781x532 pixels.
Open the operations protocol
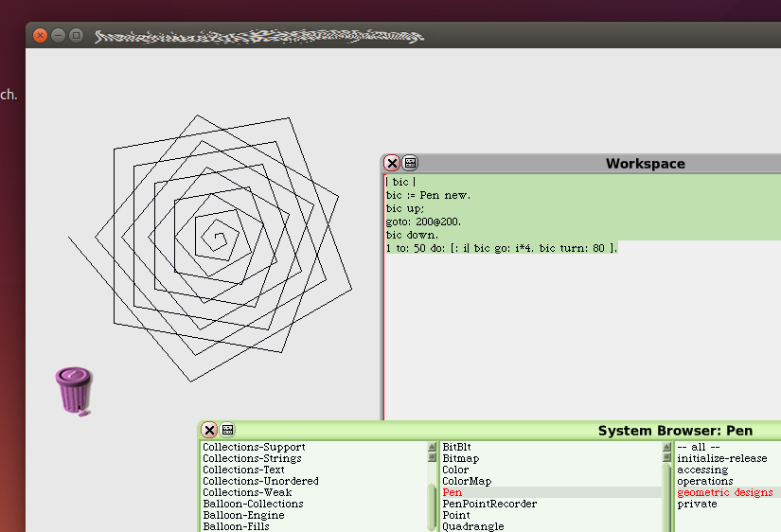(704, 481)
